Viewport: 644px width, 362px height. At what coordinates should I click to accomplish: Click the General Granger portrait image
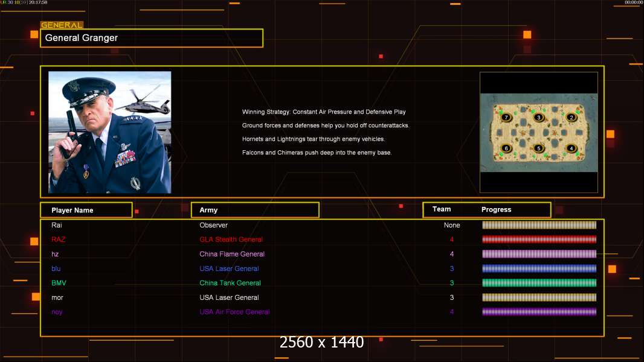point(109,132)
